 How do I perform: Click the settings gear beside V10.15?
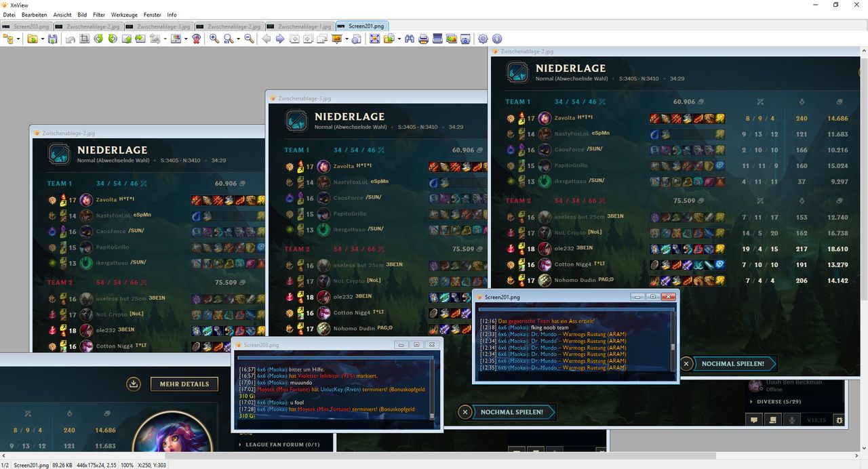840,420
